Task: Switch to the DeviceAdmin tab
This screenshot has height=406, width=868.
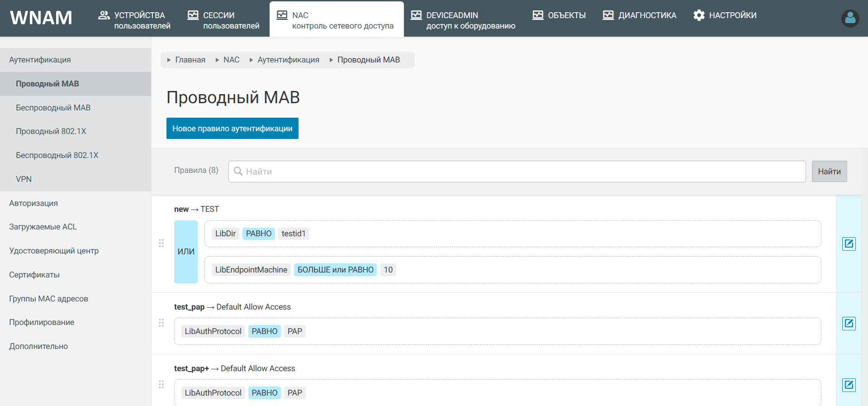Action: tap(463, 20)
